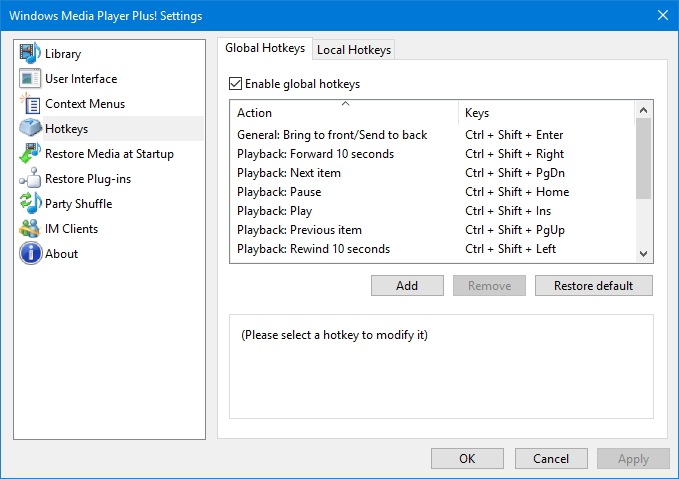Click the scrollbar down arrow in hotkey list

(x=643, y=254)
